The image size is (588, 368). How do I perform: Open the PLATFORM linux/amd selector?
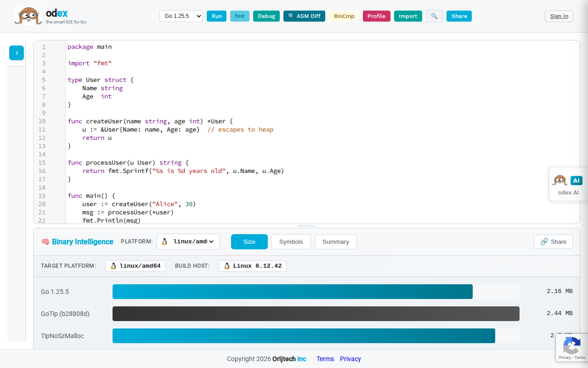[x=188, y=241]
